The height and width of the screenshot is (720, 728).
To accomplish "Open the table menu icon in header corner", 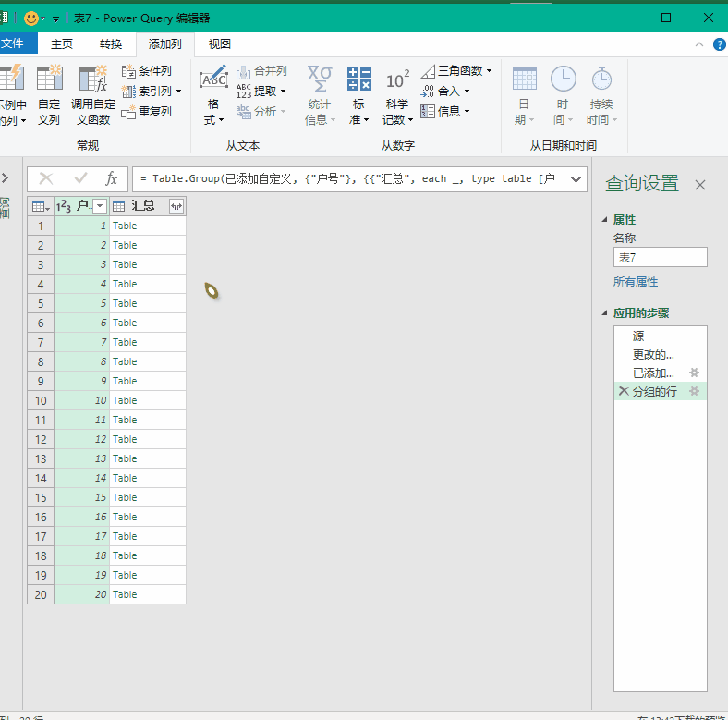I will click(x=41, y=206).
